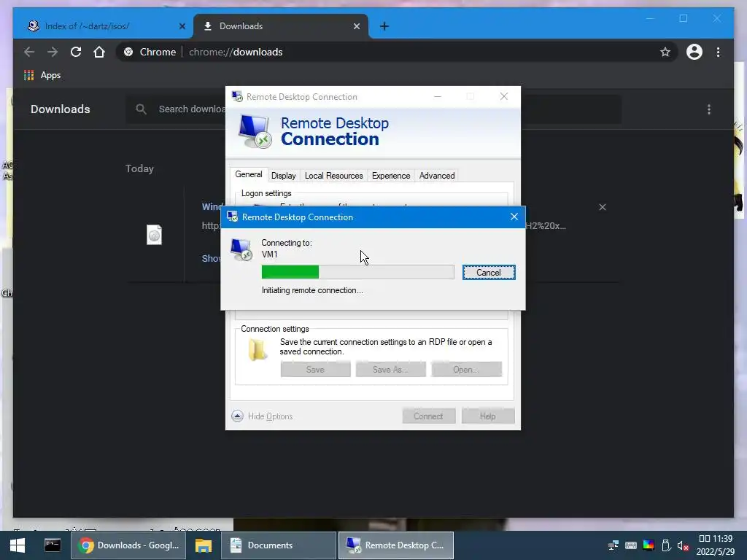Click the connection progress bar
747x560 pixels.
(x=357, y=272)
